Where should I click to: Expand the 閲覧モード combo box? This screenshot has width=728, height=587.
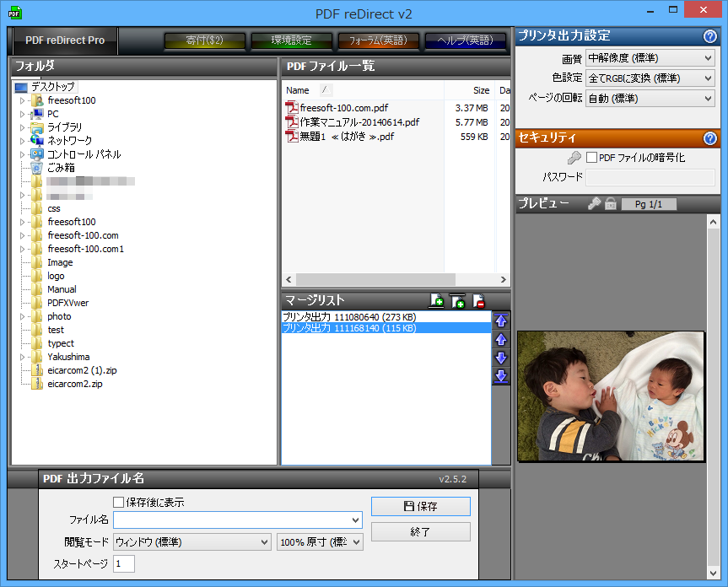(x=191, y=541)
